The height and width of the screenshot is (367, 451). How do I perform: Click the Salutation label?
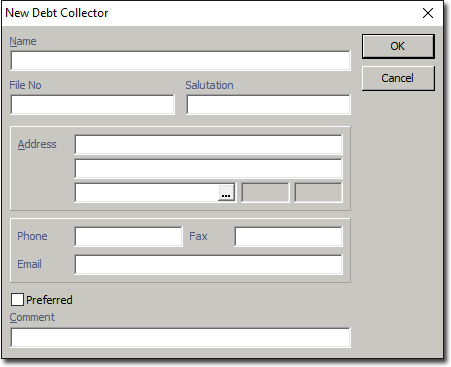tap(209, 85)
